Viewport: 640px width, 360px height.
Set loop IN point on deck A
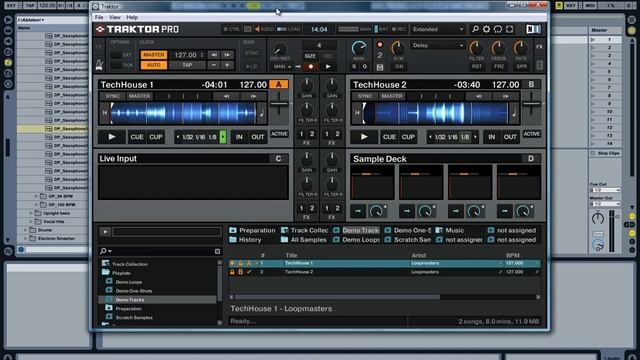239,137
